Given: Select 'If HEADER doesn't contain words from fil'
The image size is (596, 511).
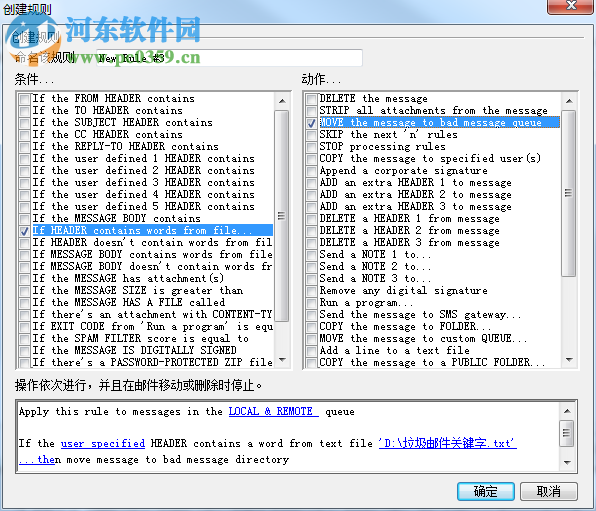Looking at the screenshot, I should click(152, 243).
